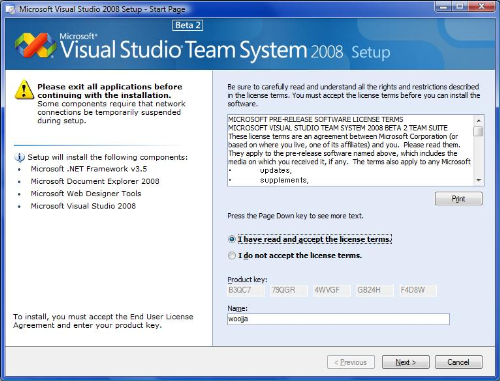This screenshot has width=500, height=381.
Task: Click the 'Product key:' label
Action: [247, 279]
